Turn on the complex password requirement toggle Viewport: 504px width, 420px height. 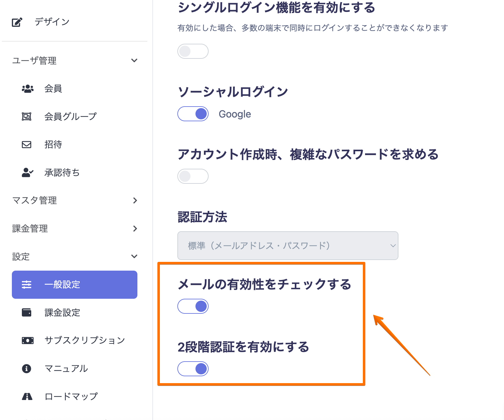(x=193, y=176)
